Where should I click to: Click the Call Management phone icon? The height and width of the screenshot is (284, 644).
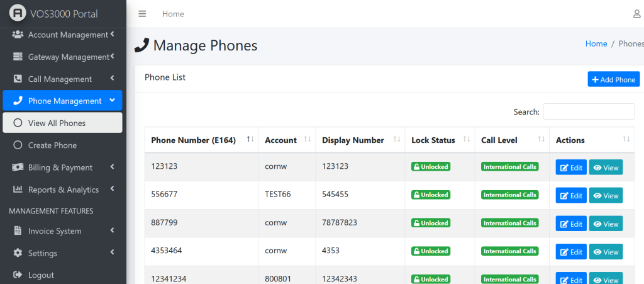pyautogui.click(x=18, y=79)
